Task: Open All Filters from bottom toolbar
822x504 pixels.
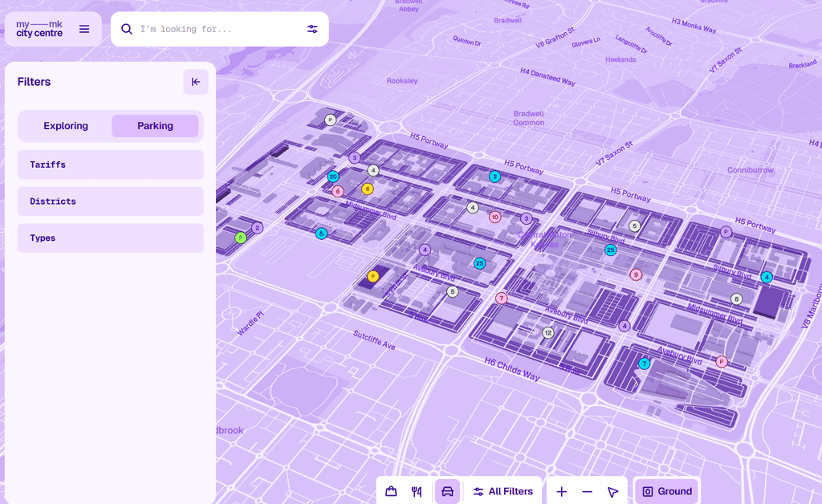Action: click(x=503, y=491)
